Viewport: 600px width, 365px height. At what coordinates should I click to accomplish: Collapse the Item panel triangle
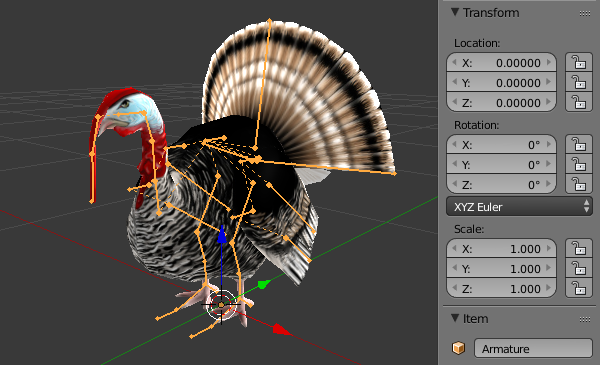click(455, 318)
